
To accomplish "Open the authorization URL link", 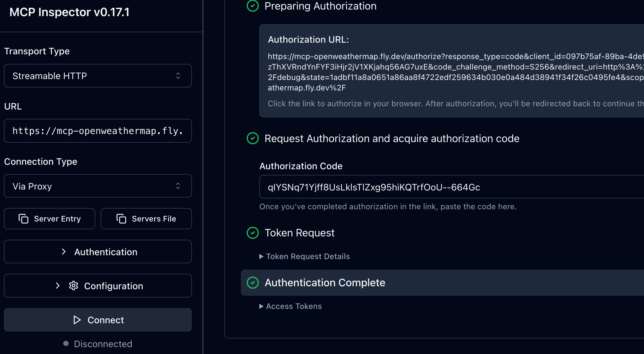I will click(x=456, y=72).
